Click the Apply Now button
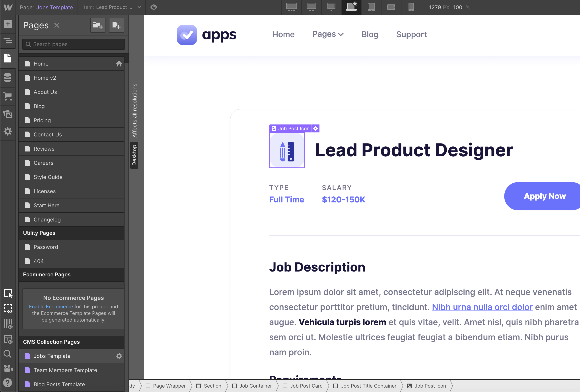Image resolution: width=580 pixels, height=392 pixels. pyautogui.click(x=545, y=196)
